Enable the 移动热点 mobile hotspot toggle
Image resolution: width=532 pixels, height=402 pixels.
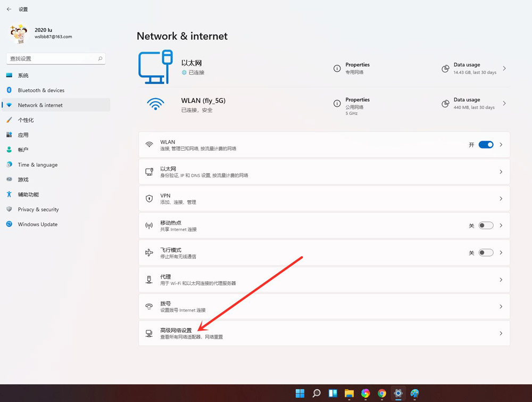tap(485, 225)
